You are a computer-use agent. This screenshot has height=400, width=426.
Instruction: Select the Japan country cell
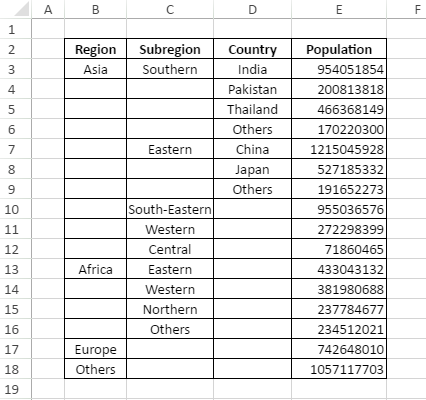coord(252,169)
